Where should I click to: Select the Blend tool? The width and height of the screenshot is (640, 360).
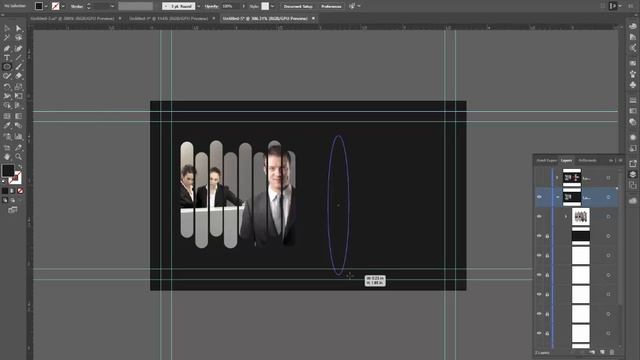18,126
